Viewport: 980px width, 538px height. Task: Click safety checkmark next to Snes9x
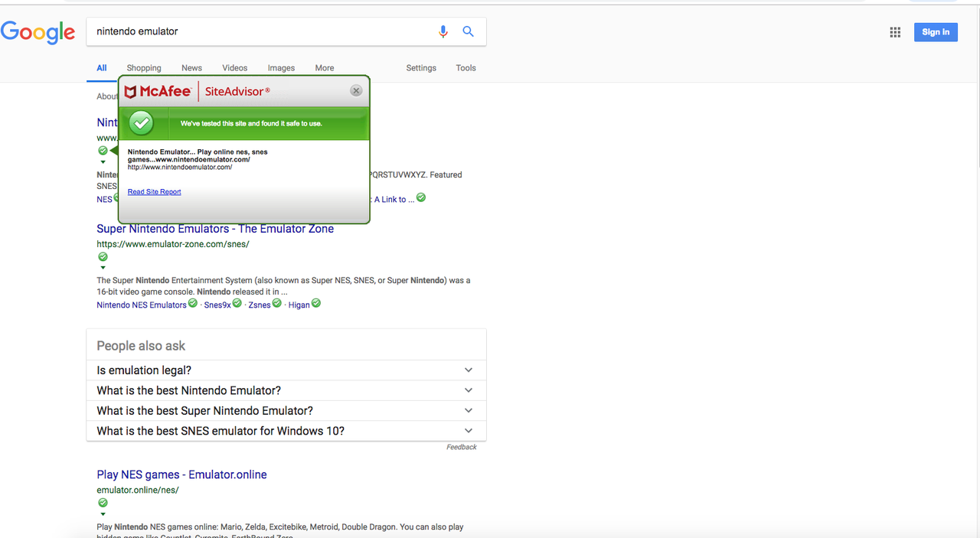coord(237,304)
